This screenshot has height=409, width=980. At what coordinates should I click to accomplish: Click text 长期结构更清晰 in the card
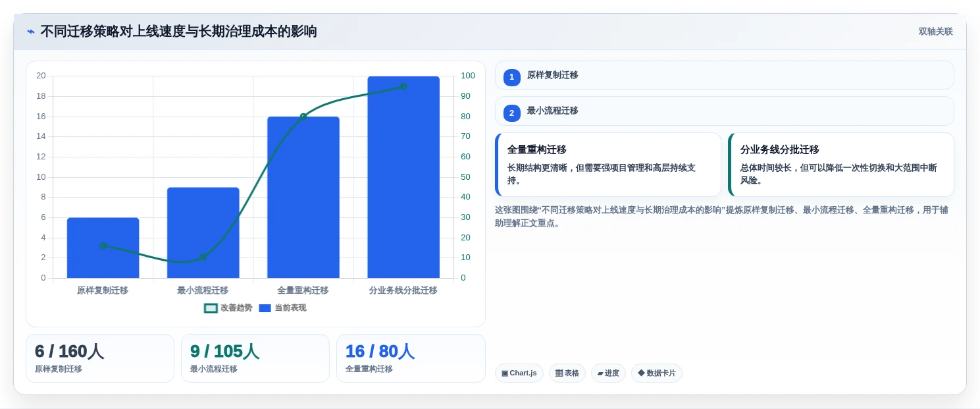coord(537,168)
